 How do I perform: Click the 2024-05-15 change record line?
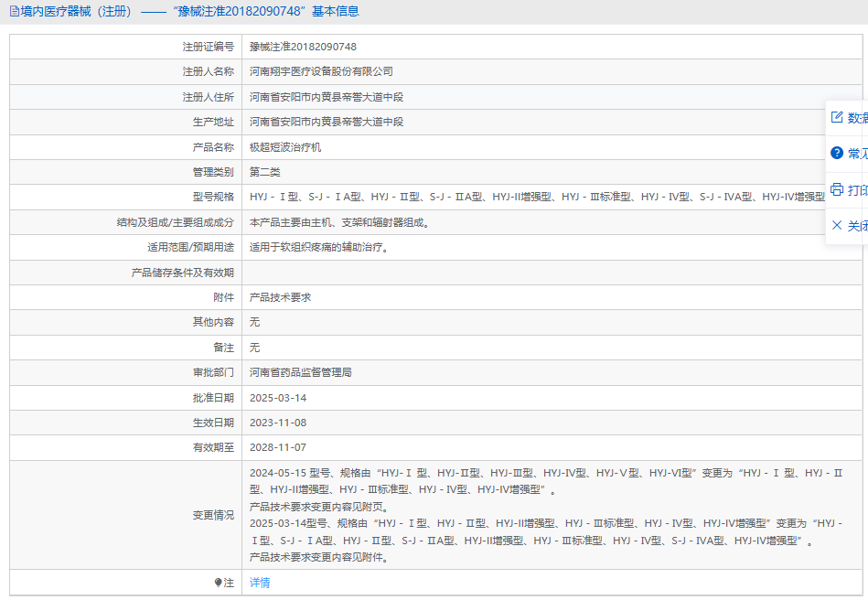coord(546,481)
